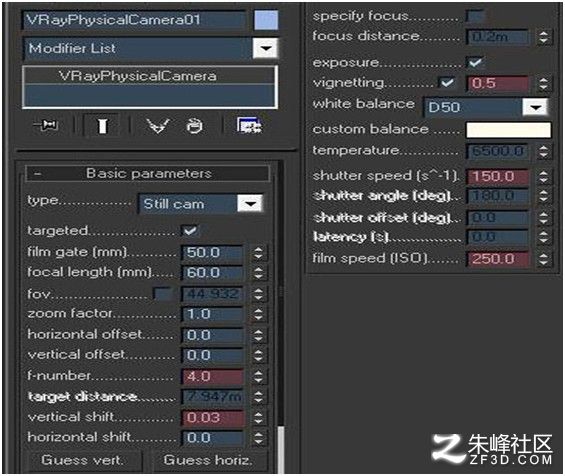Click the camera name field VRayPhysicalCamera01
The width and height of the screenshot is (565, 476).
tap(135, 20)
